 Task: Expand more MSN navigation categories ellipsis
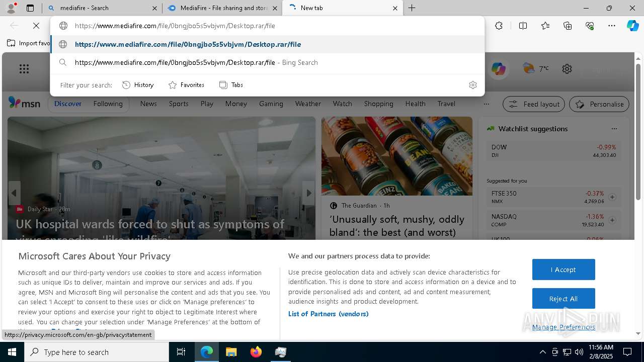point(486,104)
